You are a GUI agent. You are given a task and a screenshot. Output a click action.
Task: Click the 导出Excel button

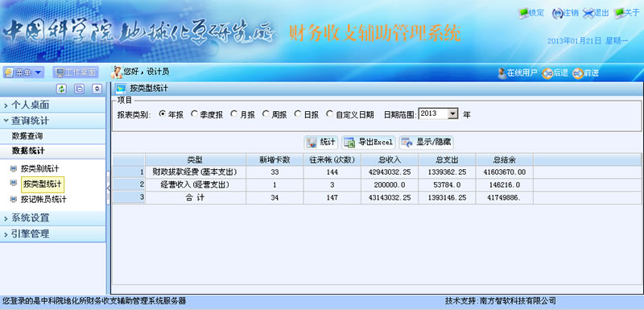(x=369, y=143)
